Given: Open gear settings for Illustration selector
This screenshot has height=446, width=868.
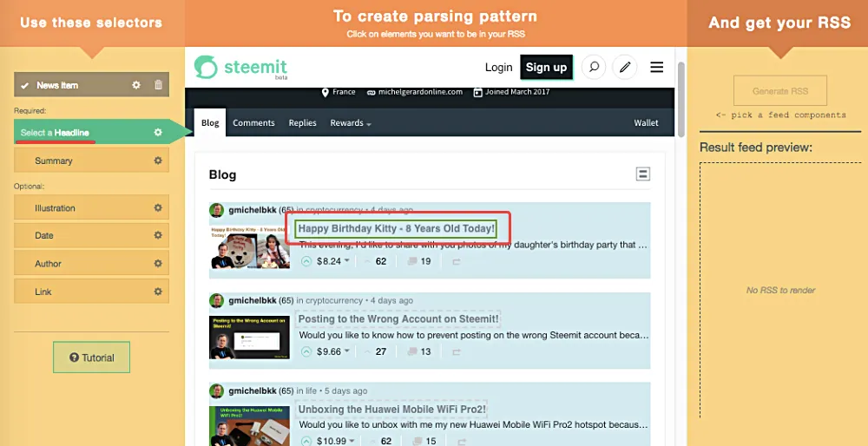Looking at the screenshot, I should 158,208.
